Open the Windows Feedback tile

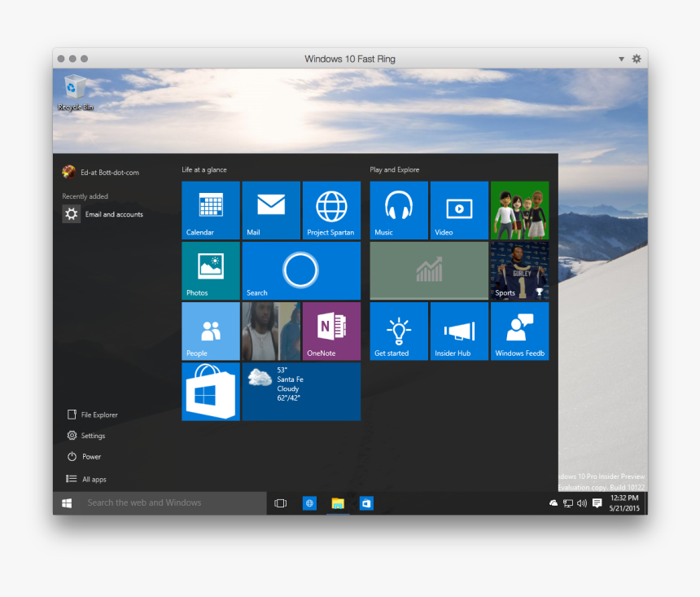tap(519, 331)
